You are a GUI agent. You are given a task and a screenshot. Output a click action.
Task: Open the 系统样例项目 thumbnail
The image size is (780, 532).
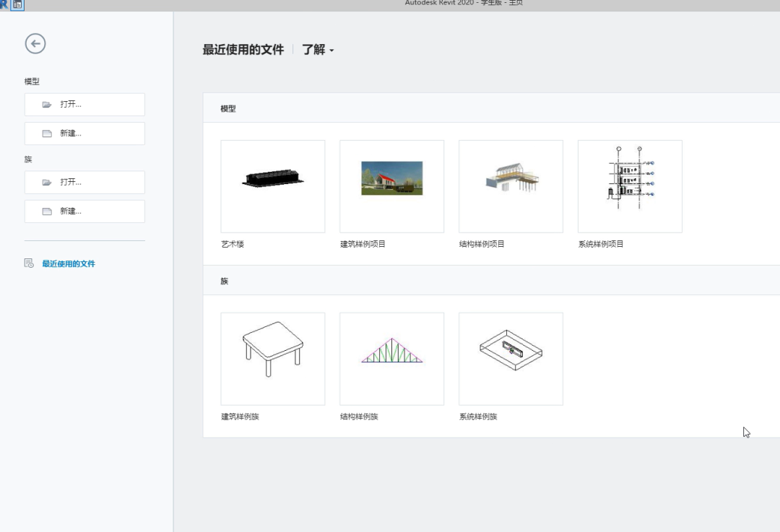pos(630,186)
